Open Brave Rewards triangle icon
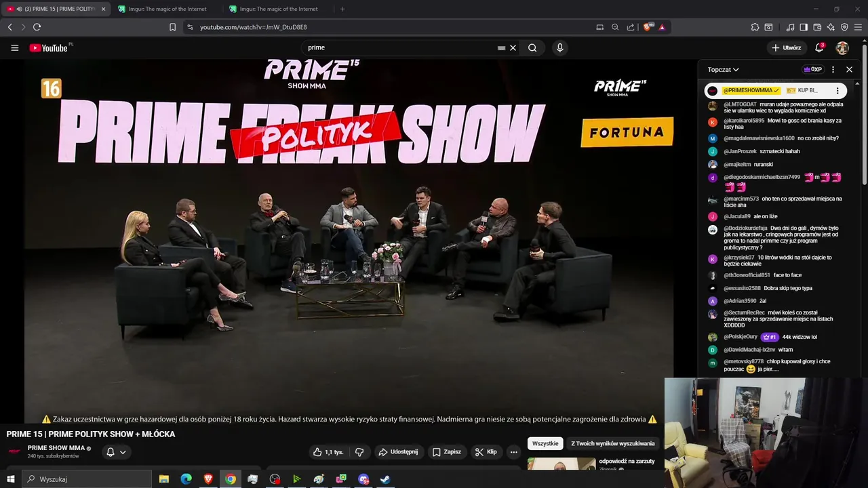The width and height of the screenshot is (868, 488). coord(662,27)
